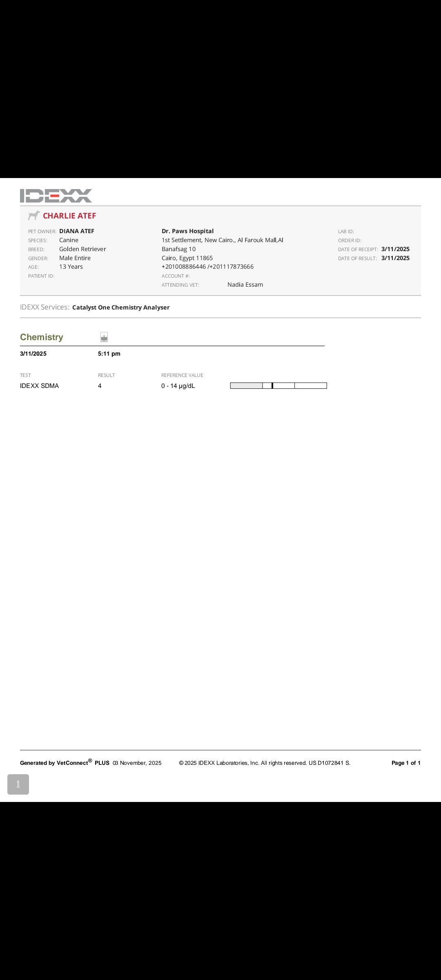Click Catalyst One Chemistry Analyser text
This screenshot has height=980, width=441.
[121, 307]
